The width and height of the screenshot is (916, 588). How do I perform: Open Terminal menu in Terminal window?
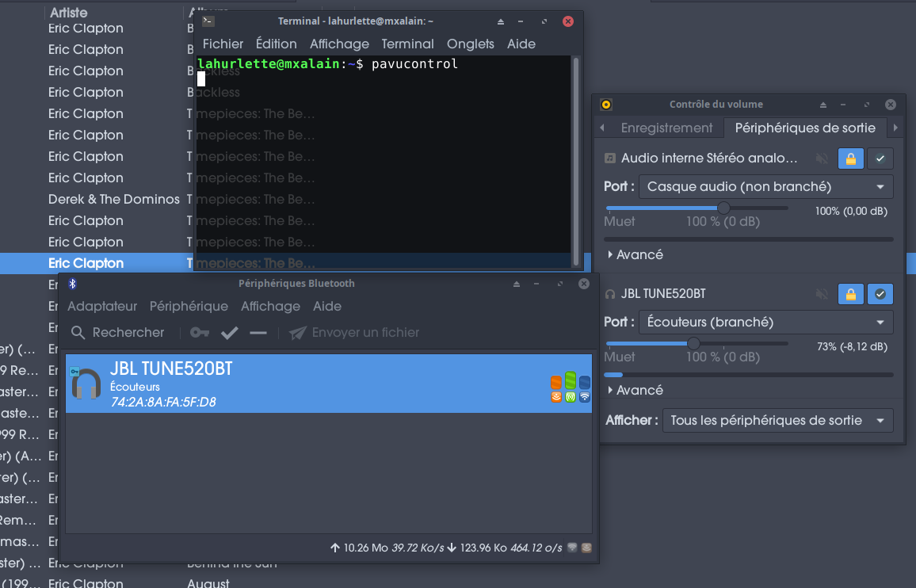click(x=408, y=44)
